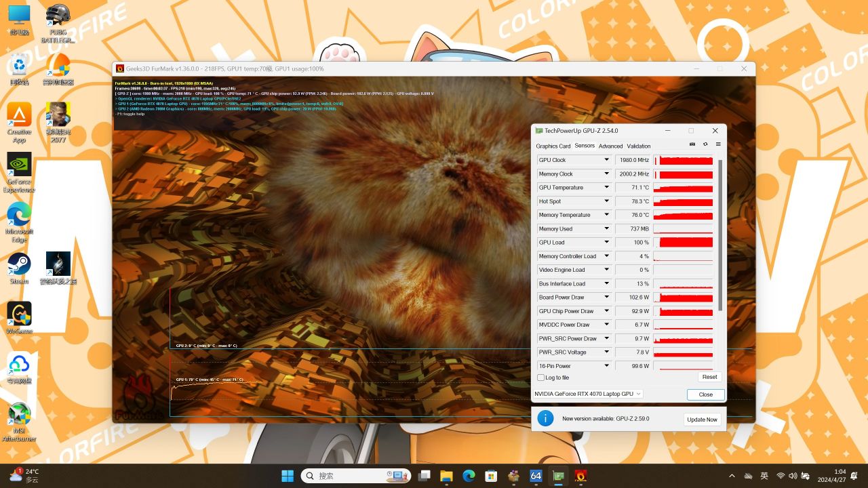Launch MSI Afterburner from the desktop

[x=19, y=422]
